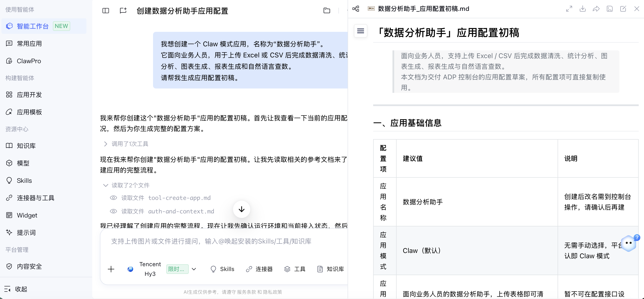Click the 内容安全 shield icon
The image size is (644, 299).
9,266
